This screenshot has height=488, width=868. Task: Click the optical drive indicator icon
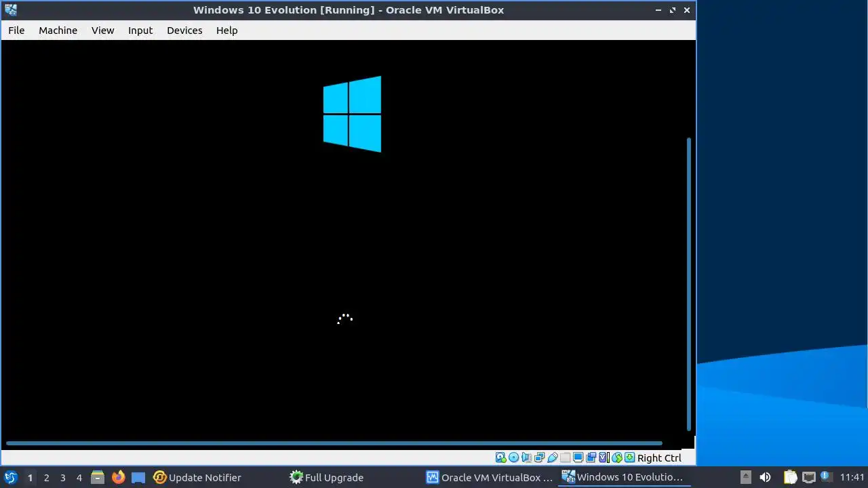[513, 457]
